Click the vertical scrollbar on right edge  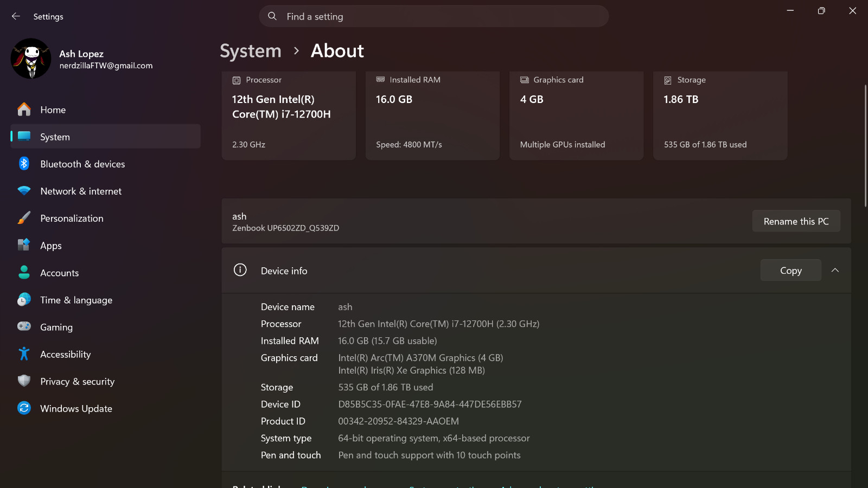pos(865,145)
